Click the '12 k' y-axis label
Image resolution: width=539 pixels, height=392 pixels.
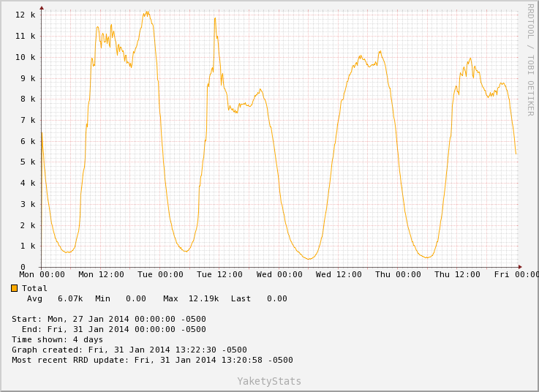pyautogui.click(x=25, y=15)
